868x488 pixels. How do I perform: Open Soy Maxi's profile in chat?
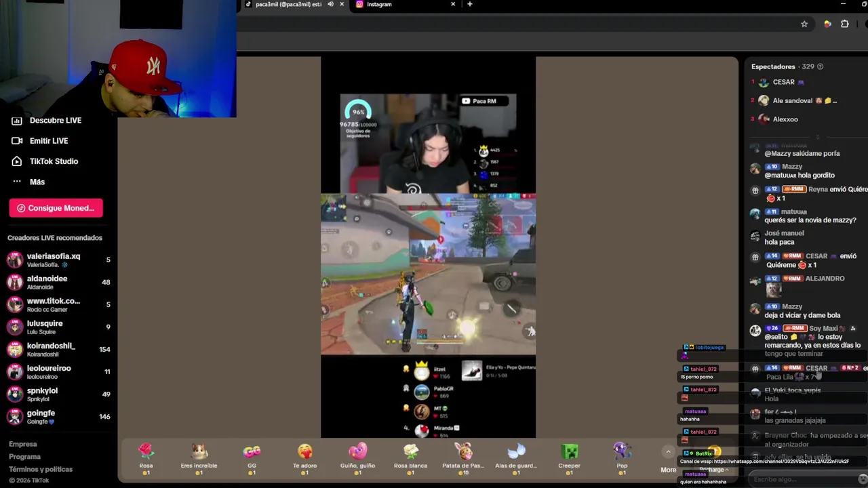(x=823, y=329)
